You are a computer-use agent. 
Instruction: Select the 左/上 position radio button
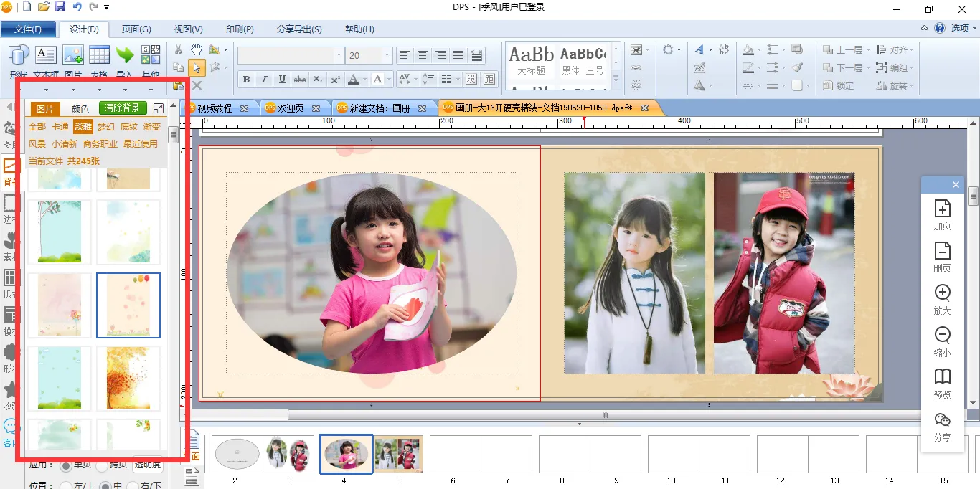66,485
